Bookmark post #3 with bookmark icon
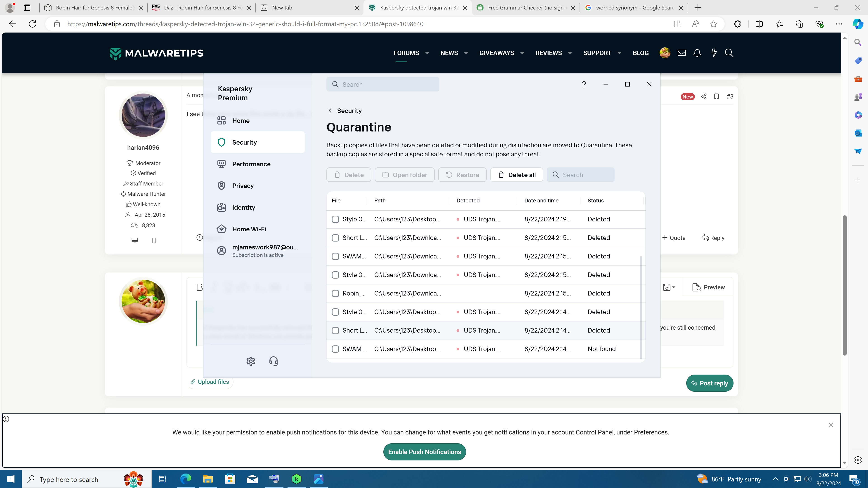 coord(716,97)
